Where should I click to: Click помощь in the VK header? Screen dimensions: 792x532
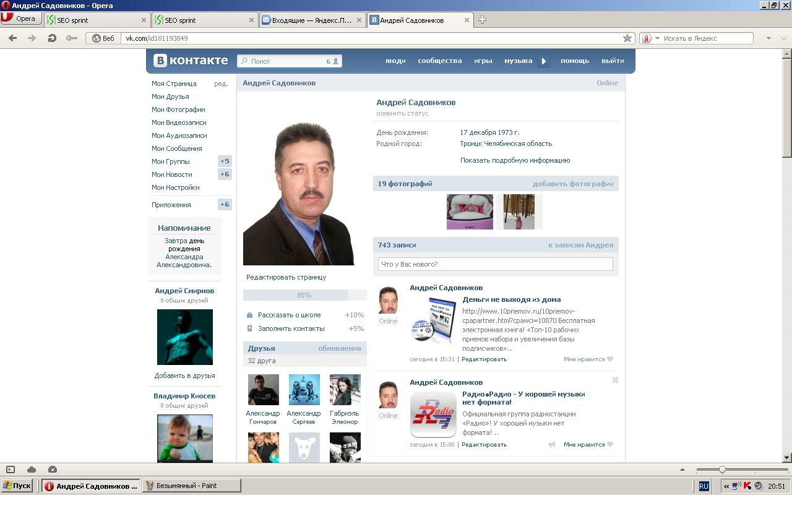point(575,61)
